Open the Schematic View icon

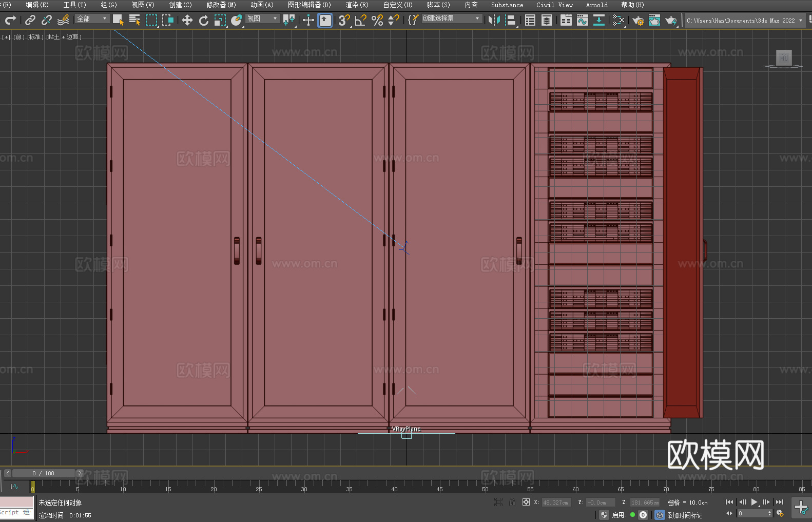pyautogui.click(x=599, y=20)
